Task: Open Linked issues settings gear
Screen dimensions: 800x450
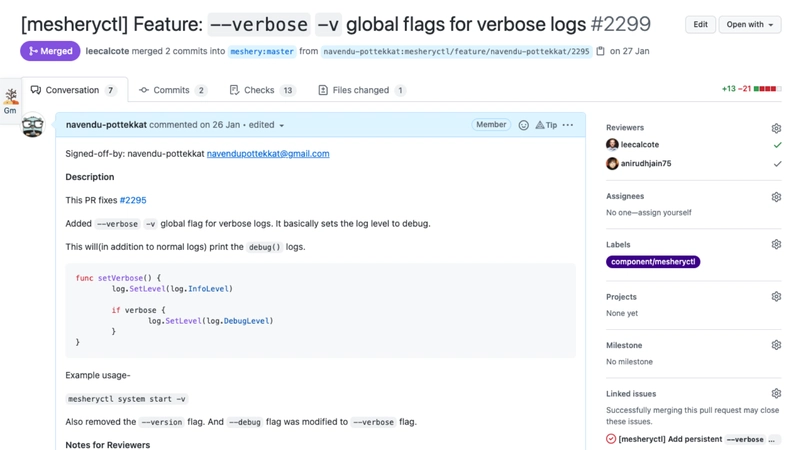Action: (776, 393)
